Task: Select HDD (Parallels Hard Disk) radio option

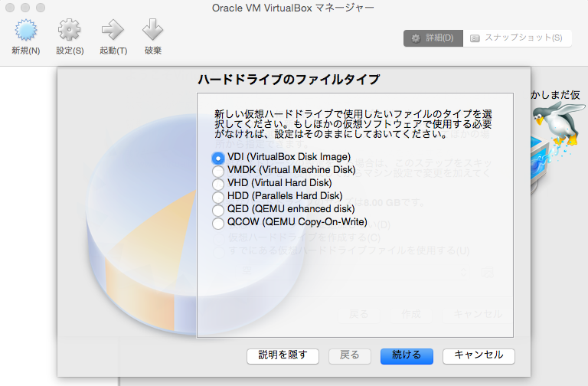Action: 218,198
